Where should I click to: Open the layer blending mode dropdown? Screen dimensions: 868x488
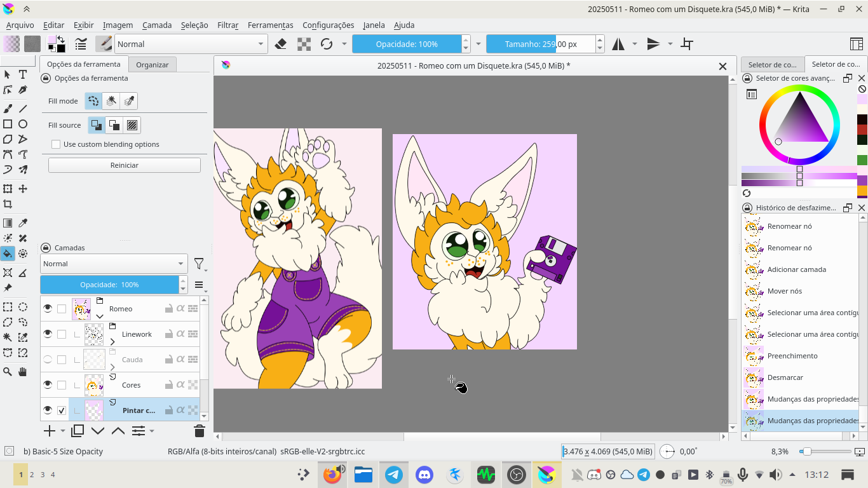pos(114,264)
